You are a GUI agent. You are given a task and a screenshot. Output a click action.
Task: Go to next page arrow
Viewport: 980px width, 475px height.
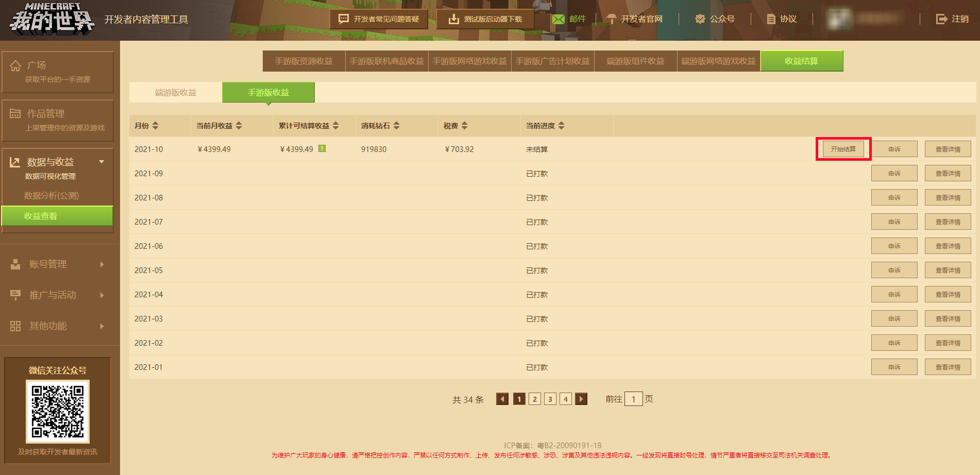[x=581, y=399]
